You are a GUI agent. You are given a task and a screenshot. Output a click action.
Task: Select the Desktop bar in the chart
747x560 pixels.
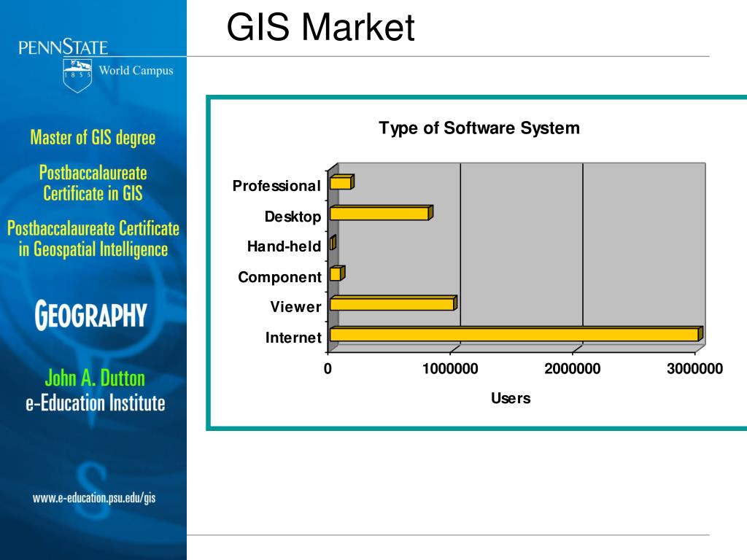[381, 213]
